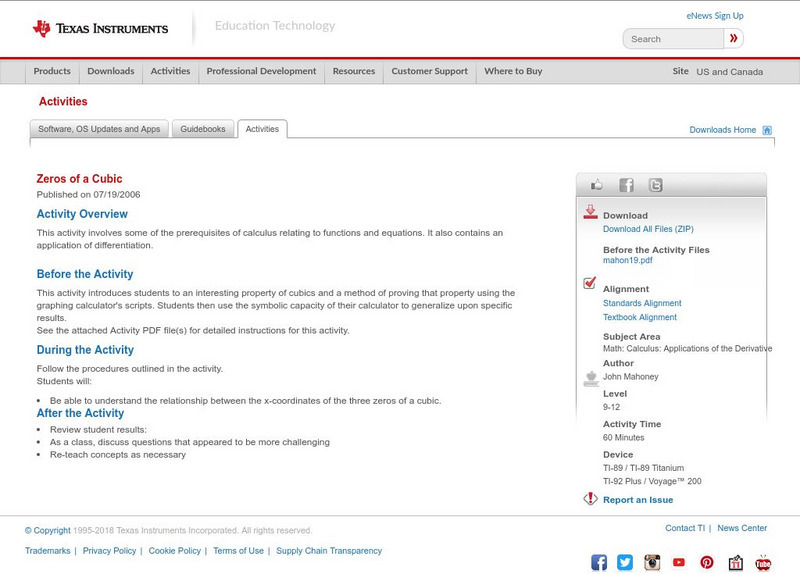The width and height of the screenshot is (800, 574).
Task: Open the Trademarks link
Action: (47, 551)
